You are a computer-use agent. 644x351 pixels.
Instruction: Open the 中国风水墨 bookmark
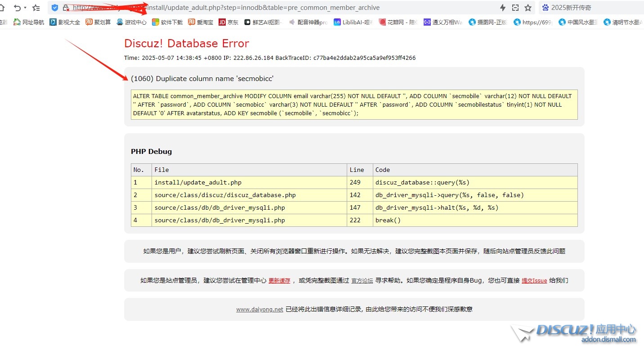point(578,22)
